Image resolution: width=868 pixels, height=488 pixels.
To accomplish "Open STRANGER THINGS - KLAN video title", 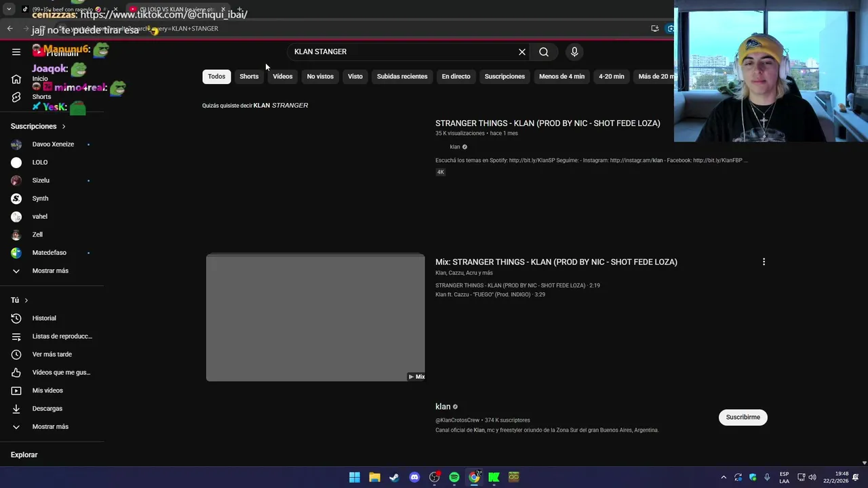I will coord(548,123).
